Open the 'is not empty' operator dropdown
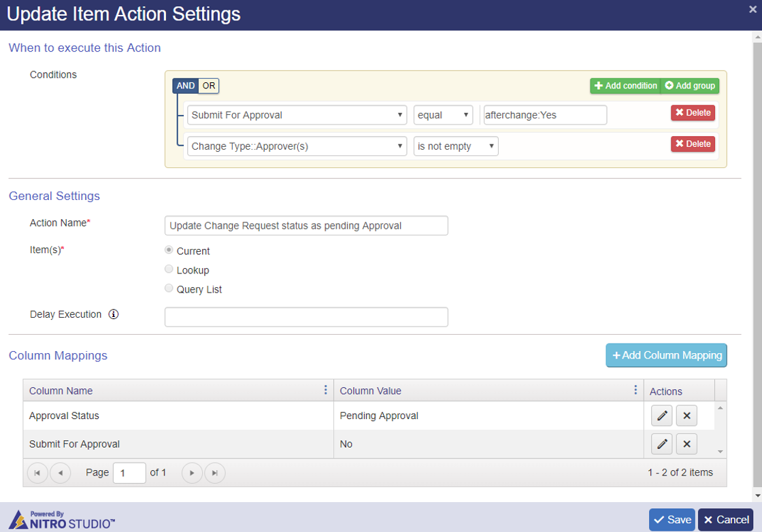Screen dimensions: 762x532 click(456, 146)
